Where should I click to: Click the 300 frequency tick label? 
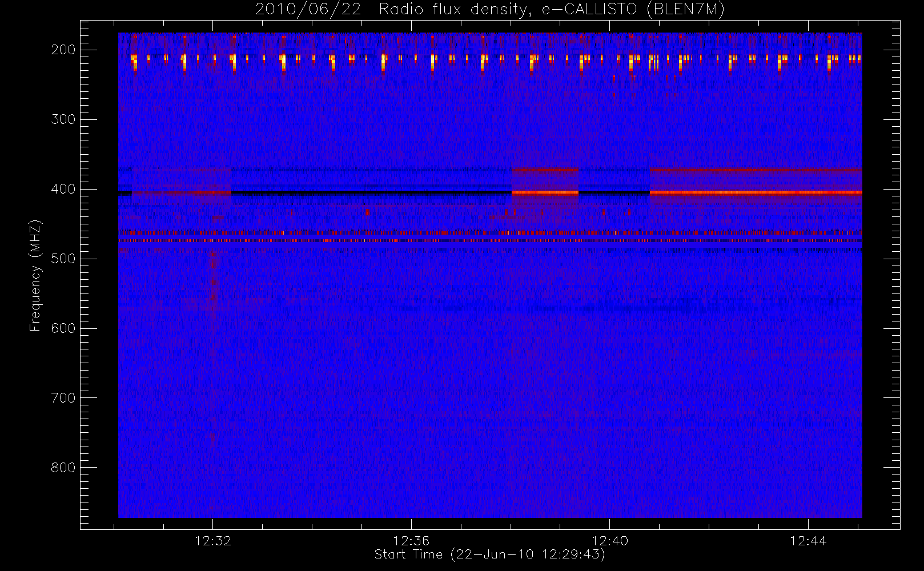click(63, 119)
